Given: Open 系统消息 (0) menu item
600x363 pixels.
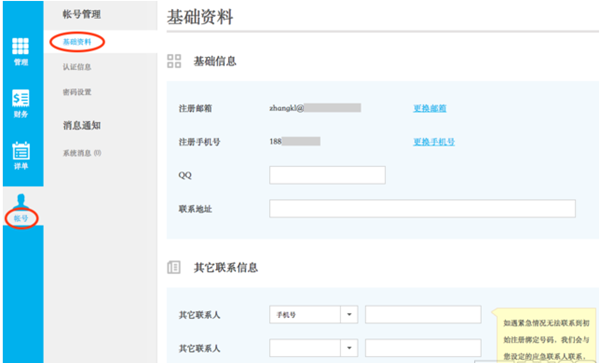Looking at the screenshot, I should pos(82,153).
